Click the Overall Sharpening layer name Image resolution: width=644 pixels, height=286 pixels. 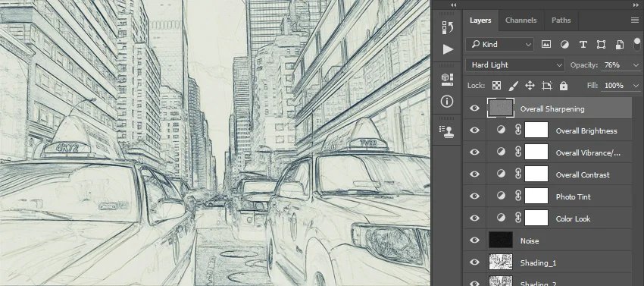point(552,109)
